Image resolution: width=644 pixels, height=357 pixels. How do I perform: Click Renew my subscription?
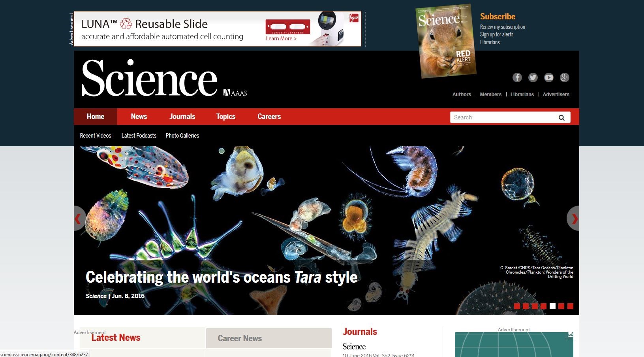tap(503, 27)
